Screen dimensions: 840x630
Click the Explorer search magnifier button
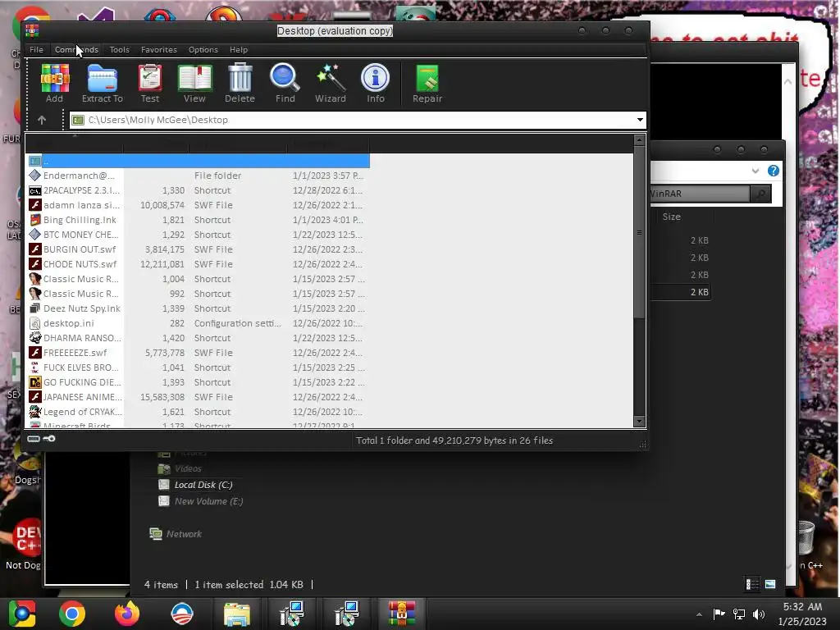(760, 194)
